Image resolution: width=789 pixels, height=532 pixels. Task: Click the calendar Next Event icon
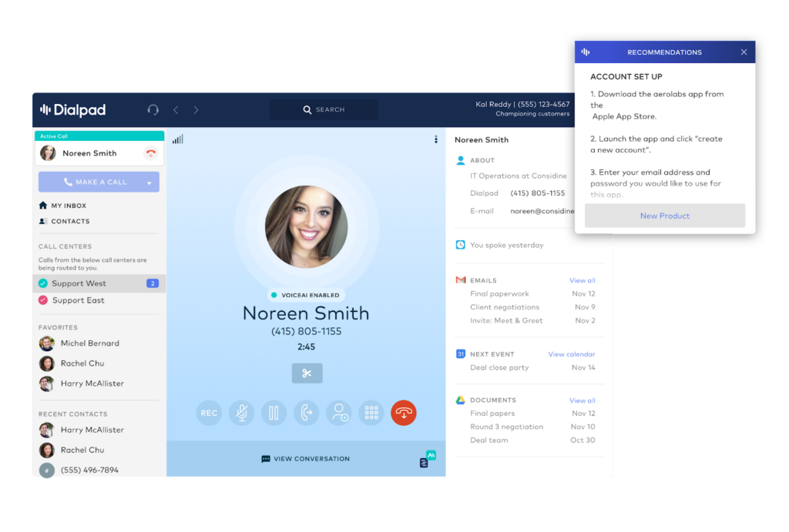pyautogui.click(x=461, y=354)
